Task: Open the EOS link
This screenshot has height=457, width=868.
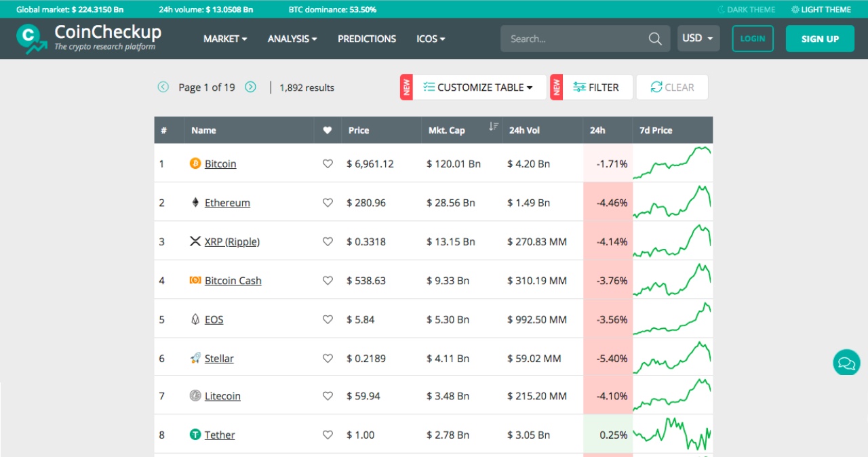Action: (x=214, y=319)
